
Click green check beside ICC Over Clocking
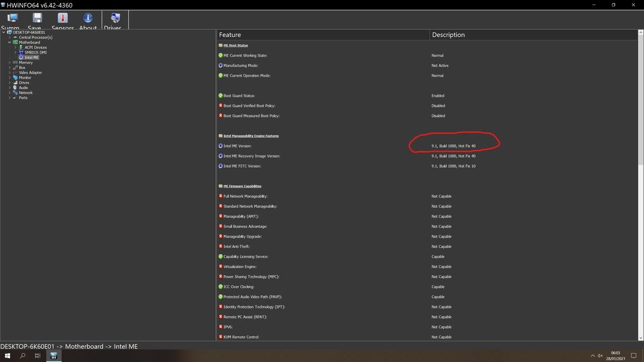click(x=220, y=287)
